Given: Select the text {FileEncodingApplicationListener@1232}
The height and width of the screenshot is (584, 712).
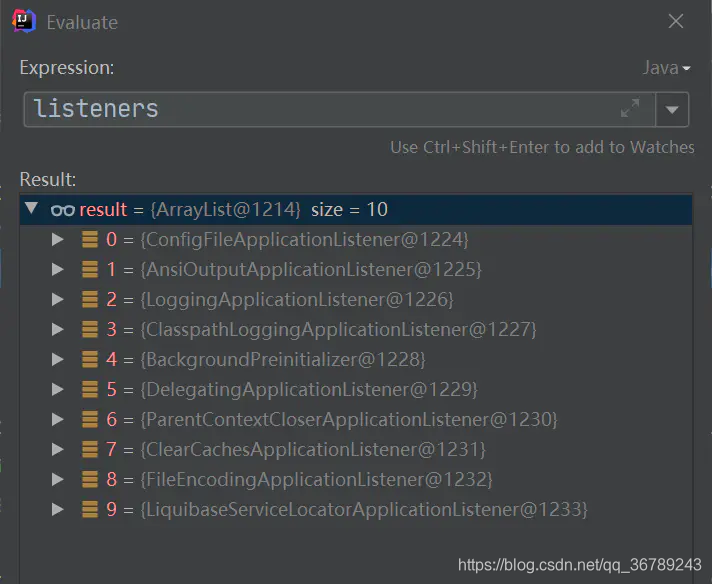Looking at the screenshot, I should (316, 480).
